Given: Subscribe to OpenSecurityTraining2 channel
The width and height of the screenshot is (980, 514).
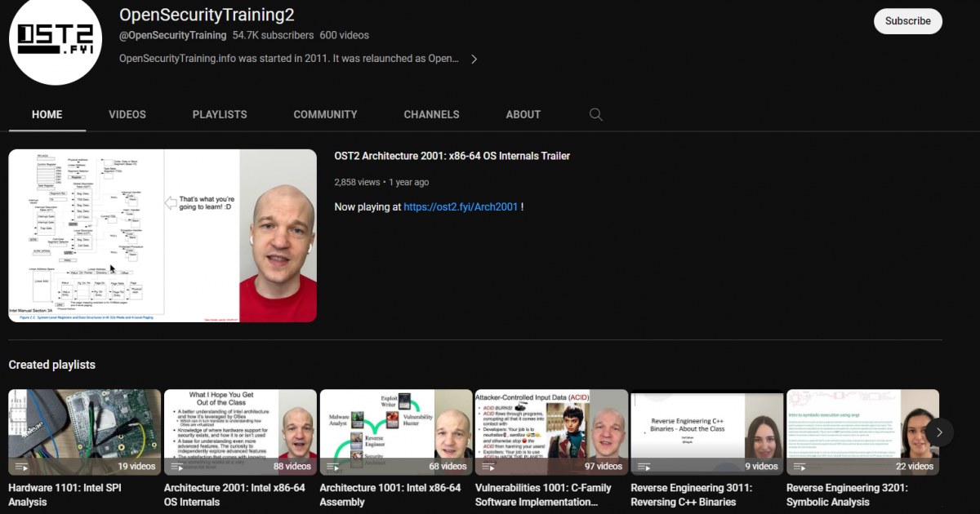Looking at the screenshot, I should click(x=908, y=21).
